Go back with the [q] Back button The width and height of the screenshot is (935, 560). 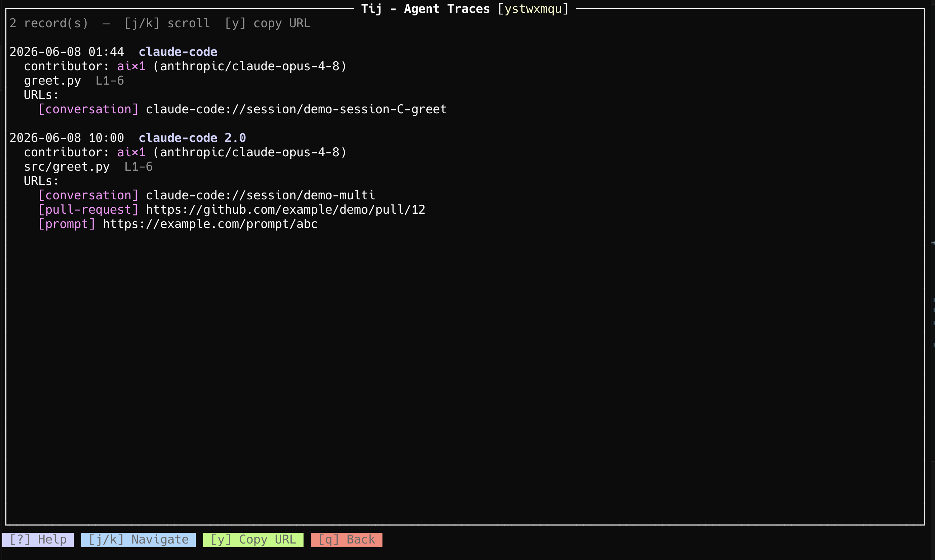(346, 540)
